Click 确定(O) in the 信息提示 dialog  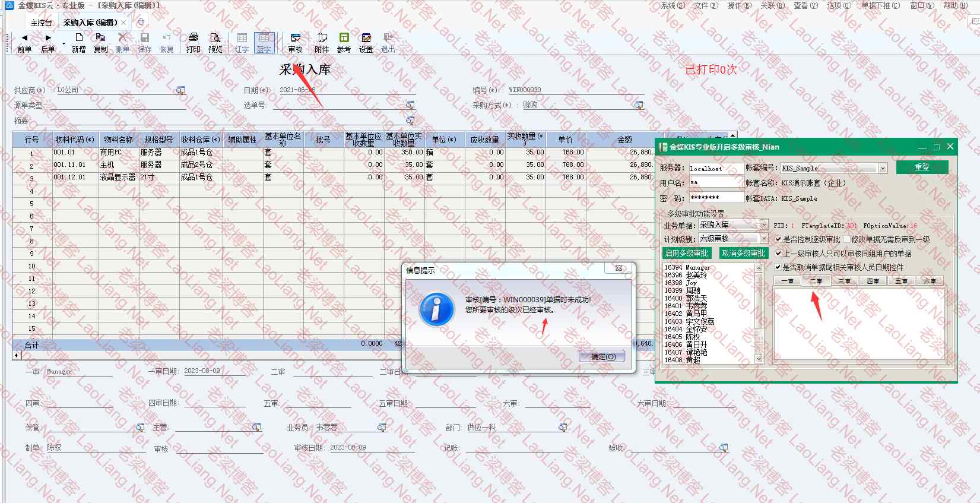click(602, 356)
